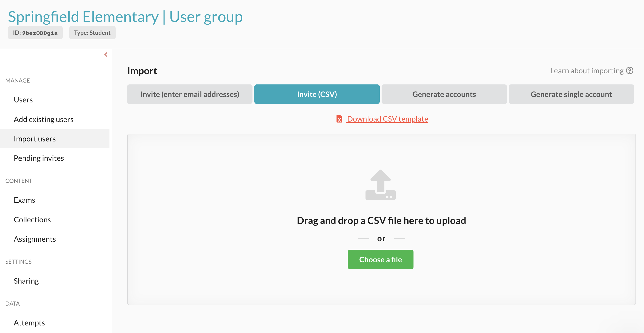Open the Exams section
This screenshot has height=333, width=644.
pyautogui.click(x=25, y=200)
